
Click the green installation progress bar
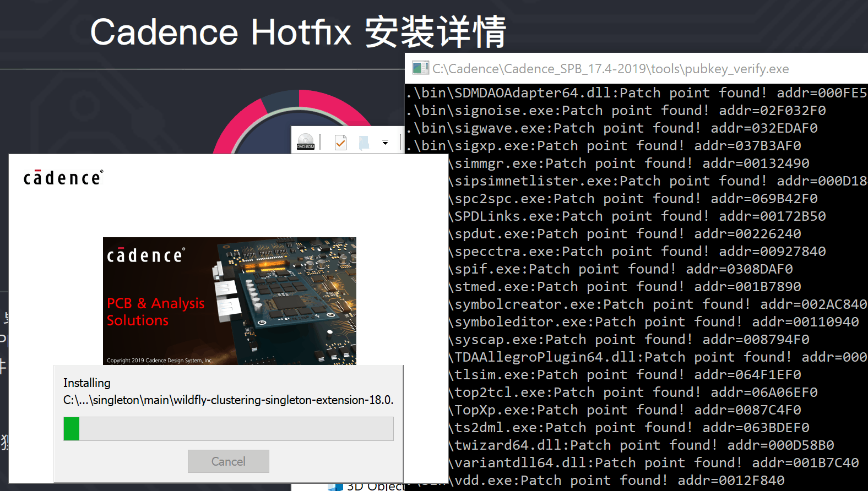pyautogui.click(x=229, y=429)
